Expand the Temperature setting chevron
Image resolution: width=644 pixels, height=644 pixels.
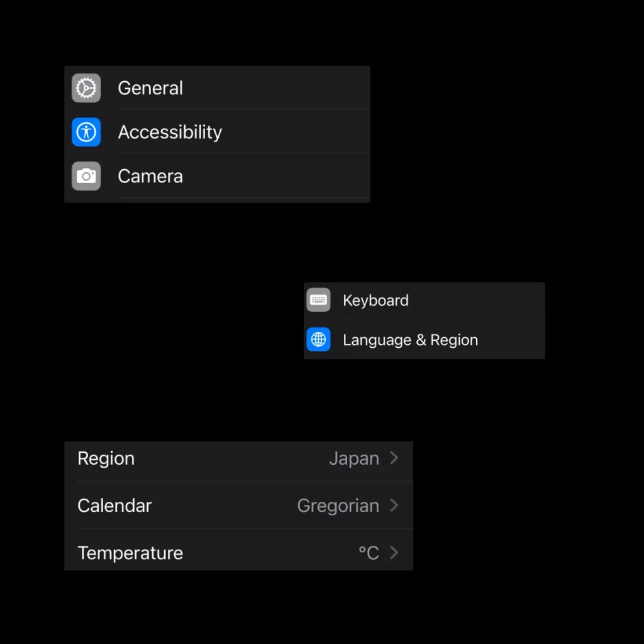point(395,553)
